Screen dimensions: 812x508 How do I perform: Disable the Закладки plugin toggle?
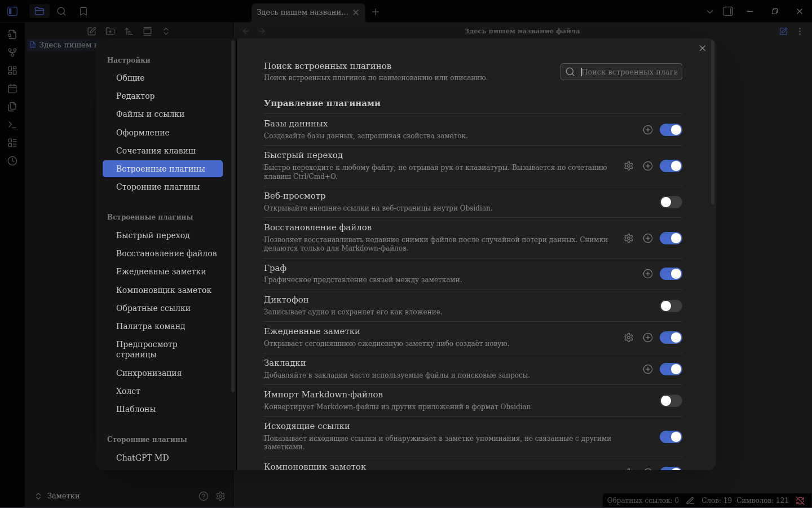pyautogui.click(x=670, y=369)
